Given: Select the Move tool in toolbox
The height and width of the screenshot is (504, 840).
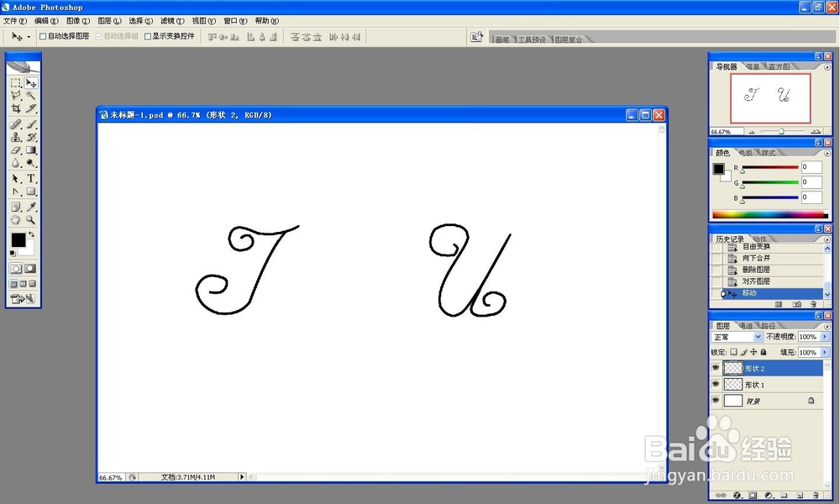Looking at the screenshot, I should click(31, 83).
